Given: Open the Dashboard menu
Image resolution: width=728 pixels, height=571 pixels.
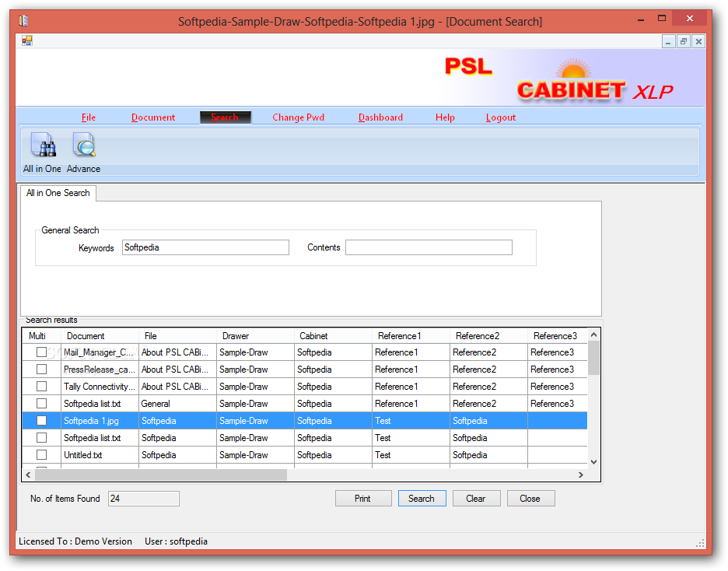Looking at the screenshot, I should (x=380, y=117).
